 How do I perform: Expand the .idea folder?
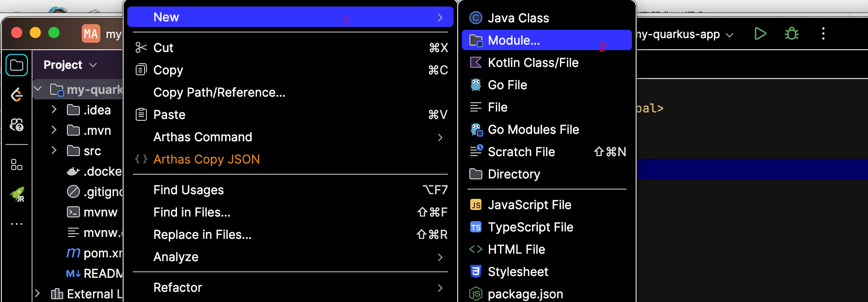[x=54, y=110]
